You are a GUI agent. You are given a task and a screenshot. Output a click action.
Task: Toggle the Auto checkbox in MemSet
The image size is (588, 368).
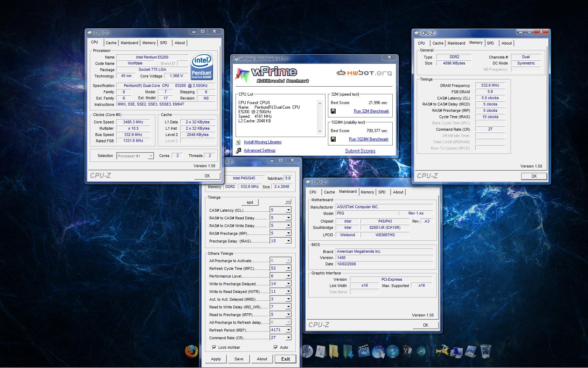[276, 347]
